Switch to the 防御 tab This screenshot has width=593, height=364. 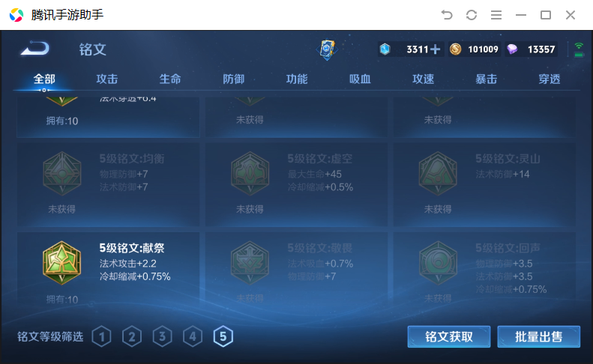point(233,79)
